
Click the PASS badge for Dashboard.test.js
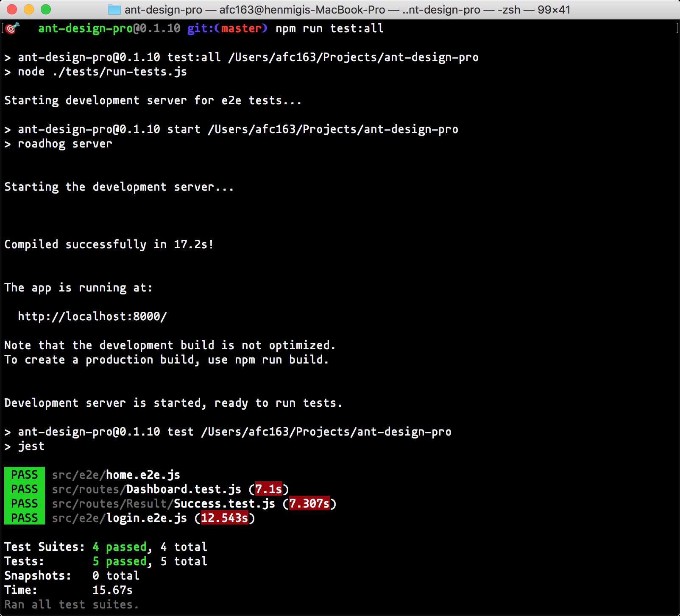tap(25, 489)
